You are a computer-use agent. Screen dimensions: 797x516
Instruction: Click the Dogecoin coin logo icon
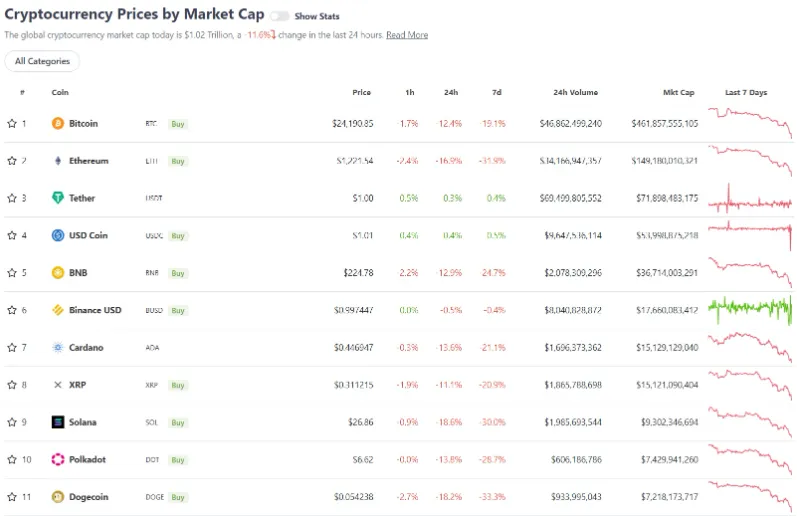58,497
